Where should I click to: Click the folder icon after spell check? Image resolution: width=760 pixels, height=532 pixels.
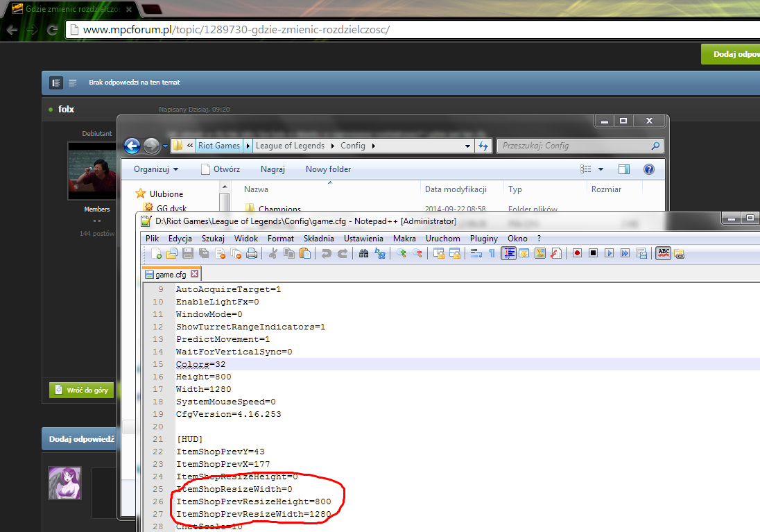[679, 254]
